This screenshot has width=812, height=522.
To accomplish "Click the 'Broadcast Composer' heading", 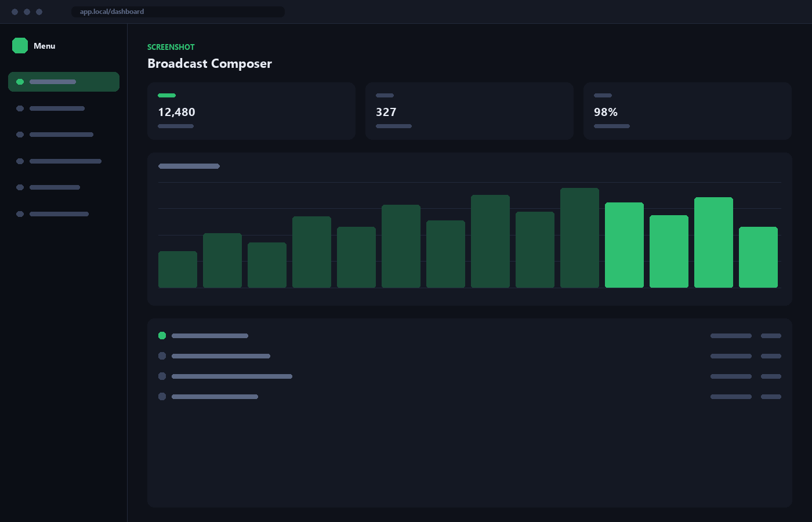I will pos(209,64).
